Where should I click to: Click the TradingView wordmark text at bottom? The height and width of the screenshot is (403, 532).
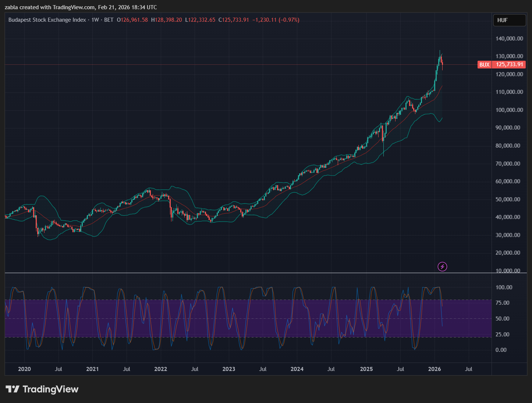point(50,389)
